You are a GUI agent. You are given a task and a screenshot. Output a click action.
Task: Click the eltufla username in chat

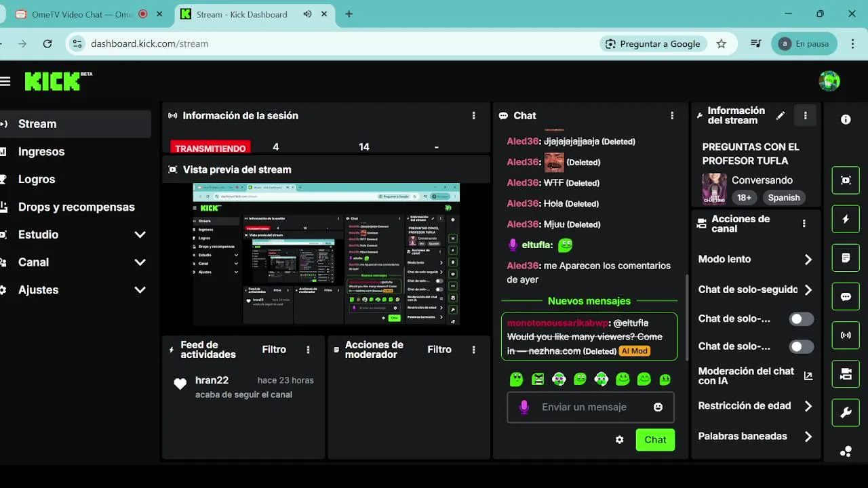coord(537,245)
